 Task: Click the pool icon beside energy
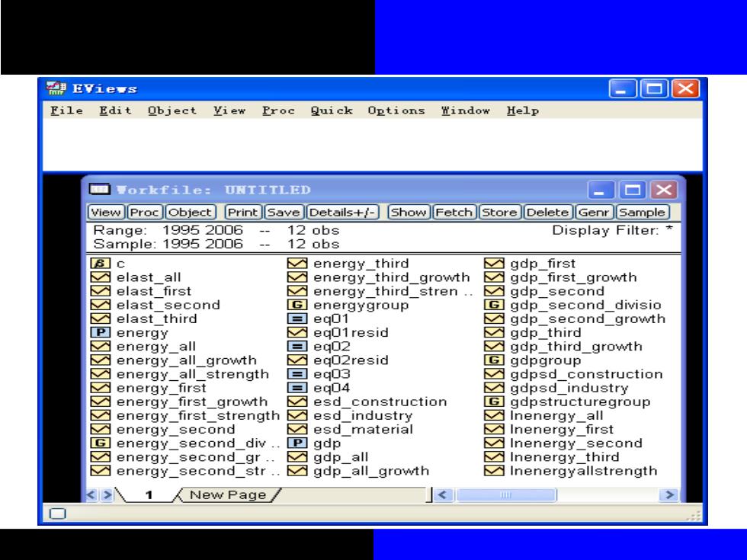(100, 332)
